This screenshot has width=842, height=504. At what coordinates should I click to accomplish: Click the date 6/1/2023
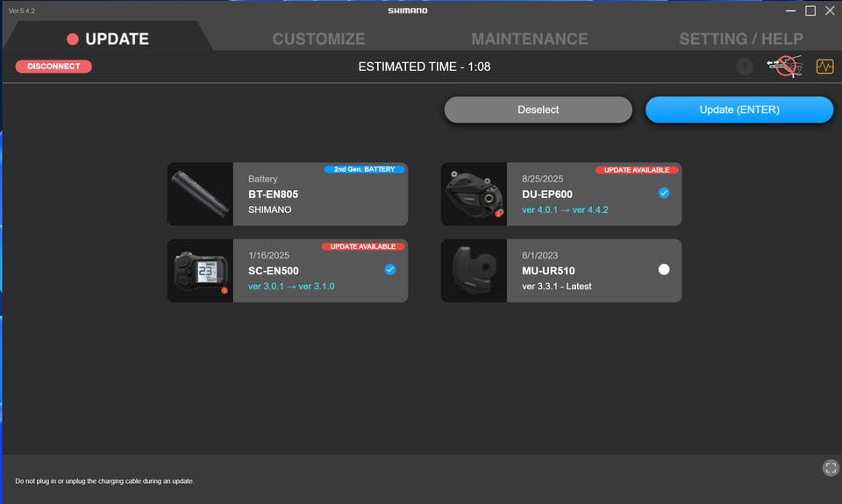pos(539,255)
